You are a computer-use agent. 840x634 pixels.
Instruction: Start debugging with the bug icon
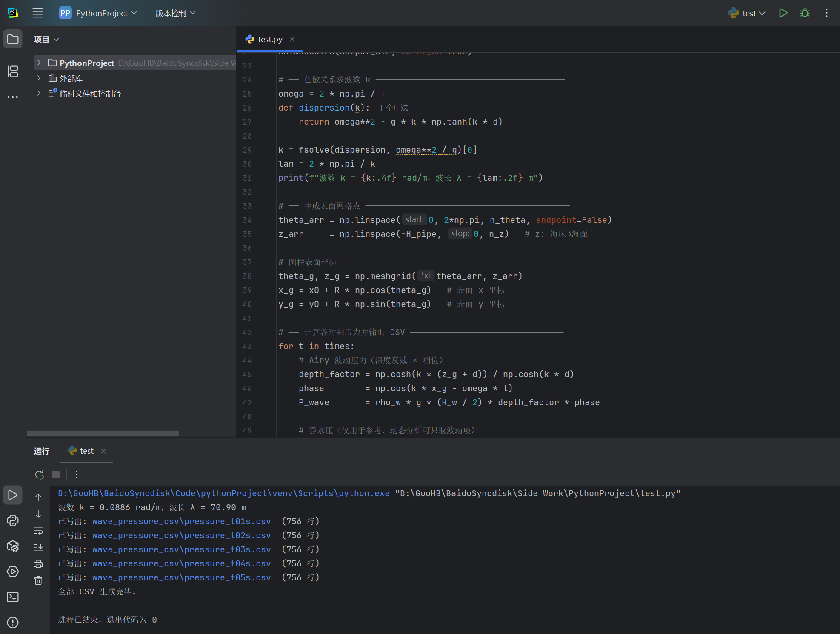coord(805,13)
